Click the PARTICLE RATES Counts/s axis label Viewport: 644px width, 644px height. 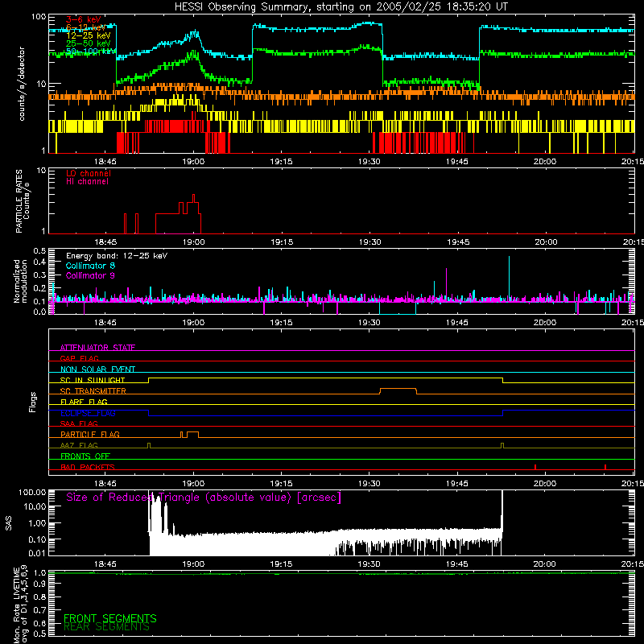23,201
